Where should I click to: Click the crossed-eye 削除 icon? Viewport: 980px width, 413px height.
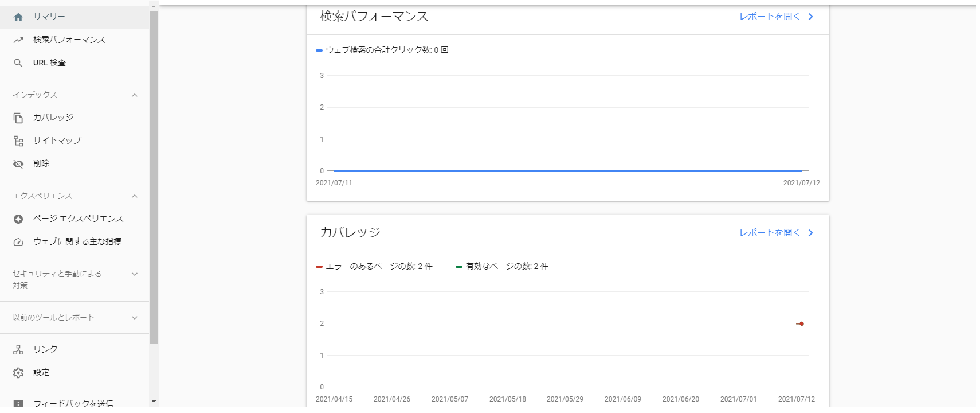[18, 164]
